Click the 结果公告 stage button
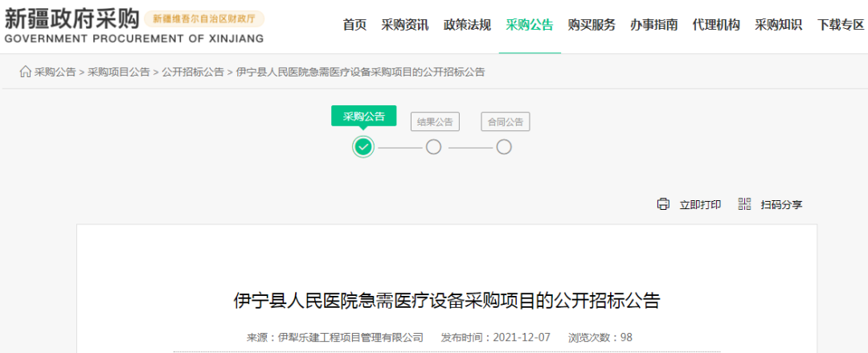 coord(435,122)
